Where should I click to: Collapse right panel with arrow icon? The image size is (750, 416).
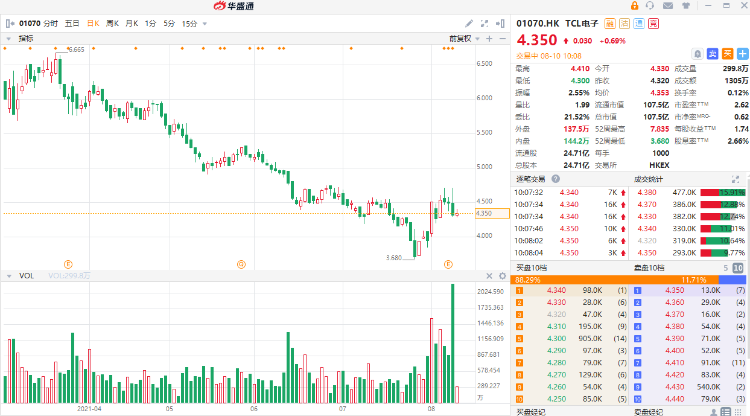[x=500, y=23]
